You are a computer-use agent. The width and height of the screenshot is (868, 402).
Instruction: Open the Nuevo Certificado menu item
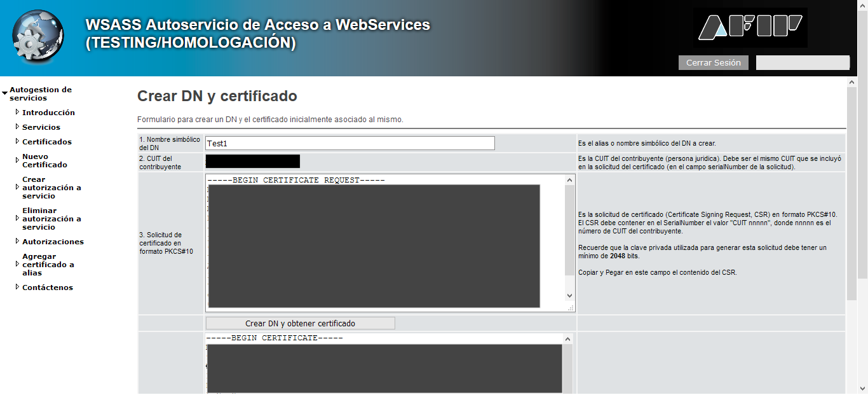44,160
